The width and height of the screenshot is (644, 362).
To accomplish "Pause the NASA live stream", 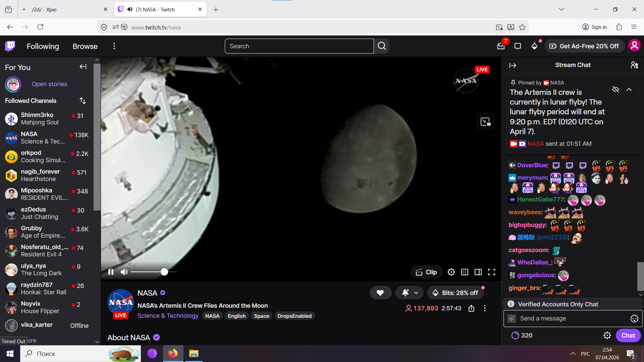I will click(111, 272).
